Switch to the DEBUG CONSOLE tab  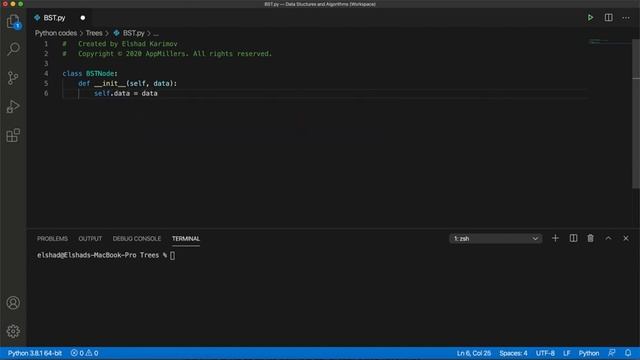pyautogui.click(x=137, y=238)
